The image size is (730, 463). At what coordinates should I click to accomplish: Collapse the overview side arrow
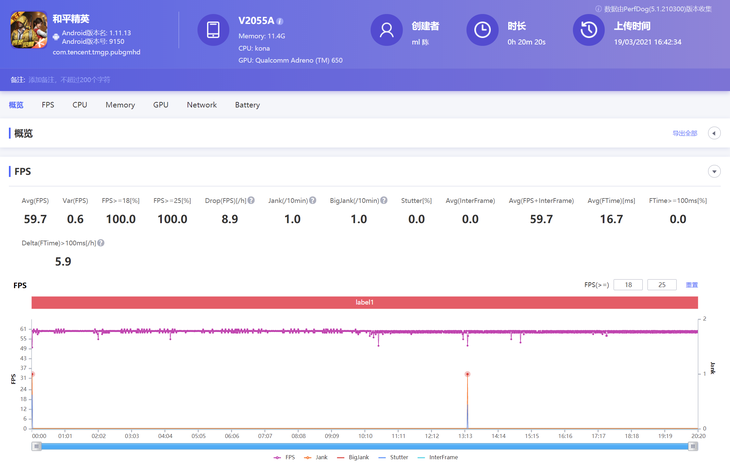[714, 133]
